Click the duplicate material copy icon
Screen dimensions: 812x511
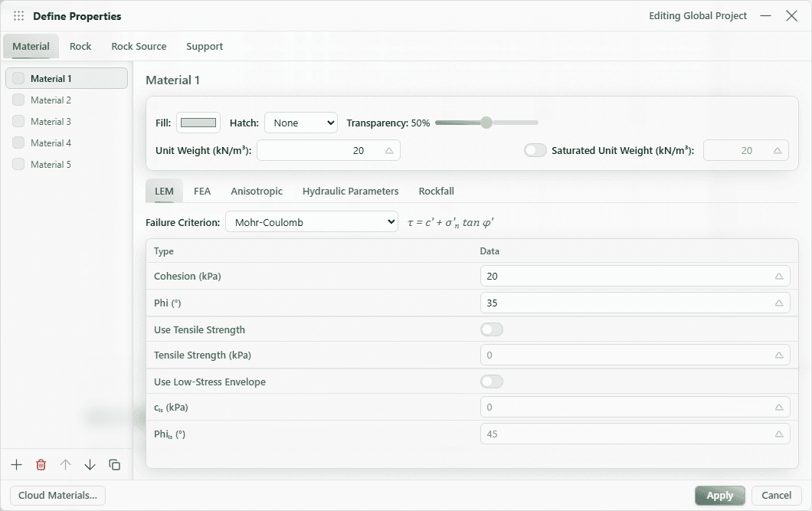[114, 465]
